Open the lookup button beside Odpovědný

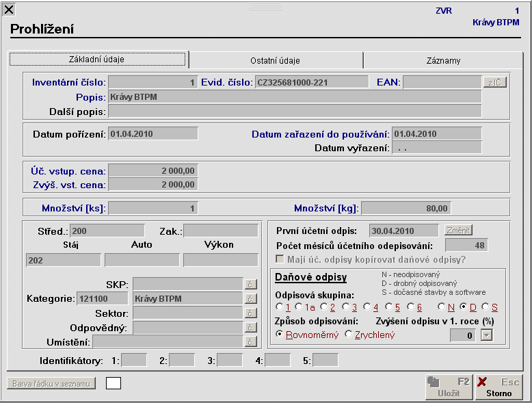click(251, 328)
